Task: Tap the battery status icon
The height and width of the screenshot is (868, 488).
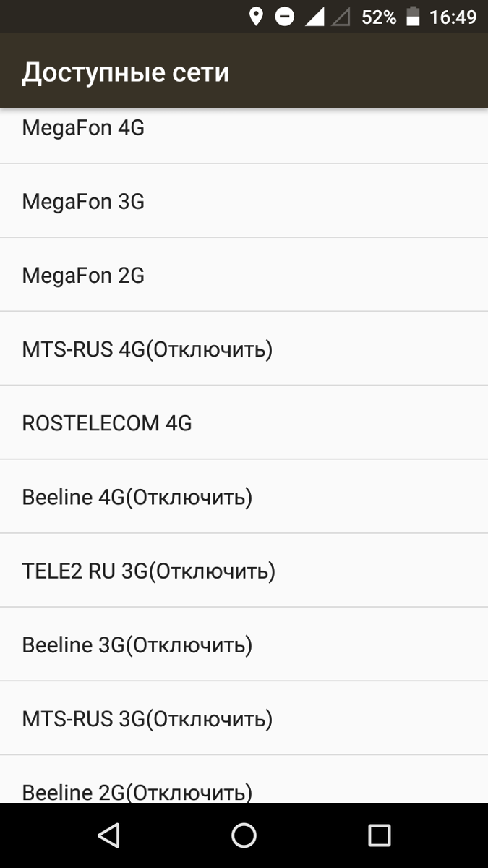Action: tap(413, 17)
